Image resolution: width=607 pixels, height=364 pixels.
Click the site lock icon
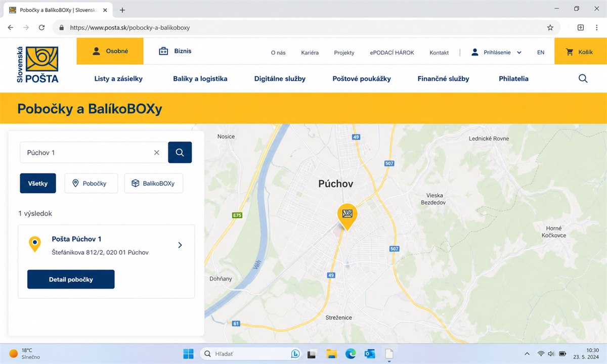61,27
